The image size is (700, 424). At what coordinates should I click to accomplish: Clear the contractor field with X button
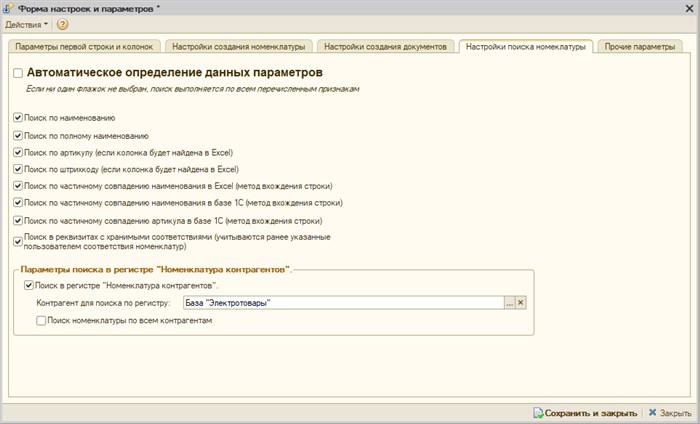[x=521, y=303]
